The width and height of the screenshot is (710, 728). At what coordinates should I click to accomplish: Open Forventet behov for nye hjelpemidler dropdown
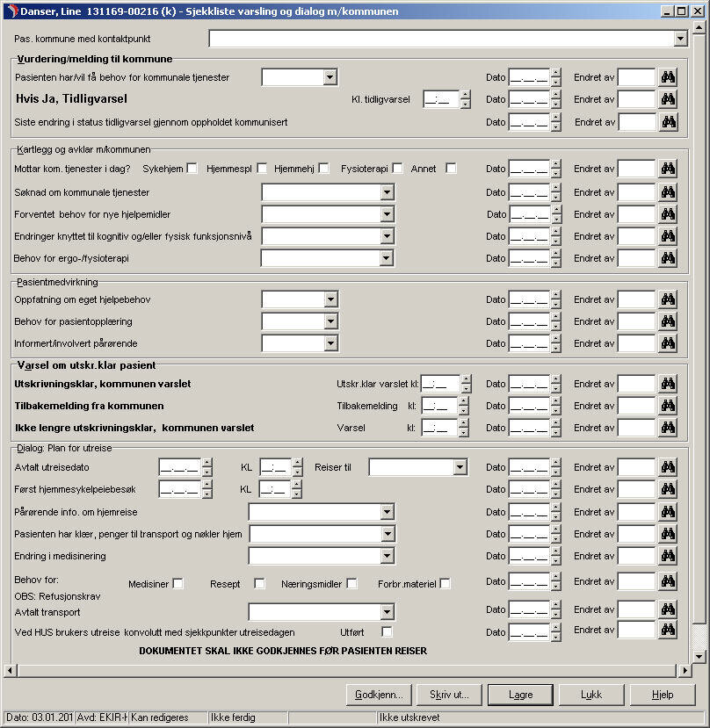[x=387, y=214]
